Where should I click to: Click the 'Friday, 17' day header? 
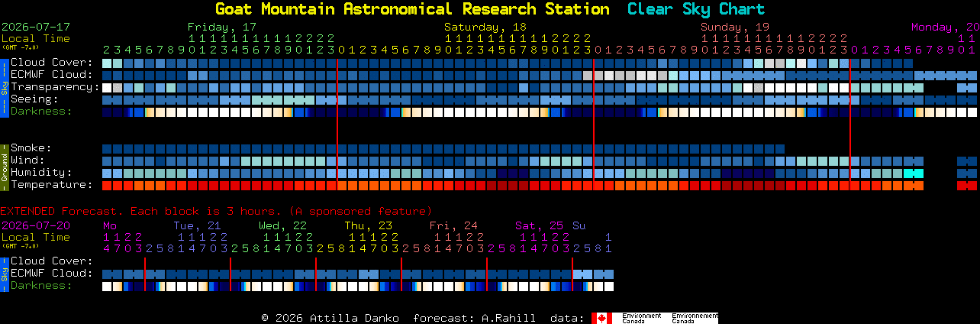click(222, 27)
